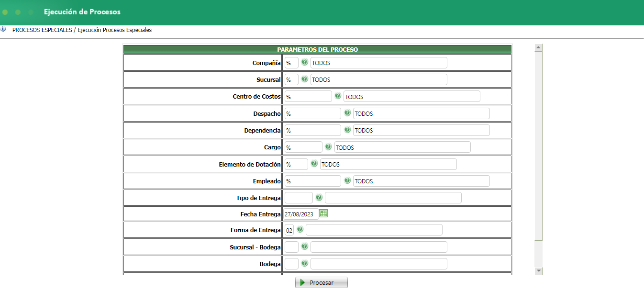Click the Bodega code field

(x=291, y=264)
